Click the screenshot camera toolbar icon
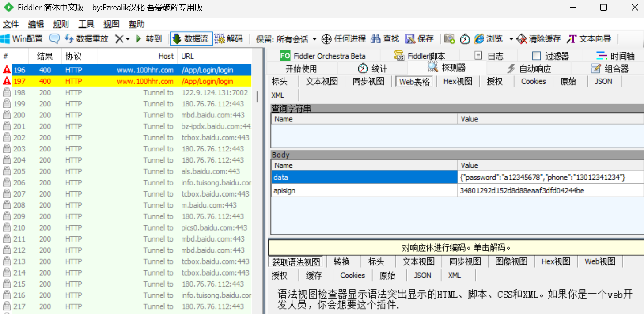 (449, 39)
